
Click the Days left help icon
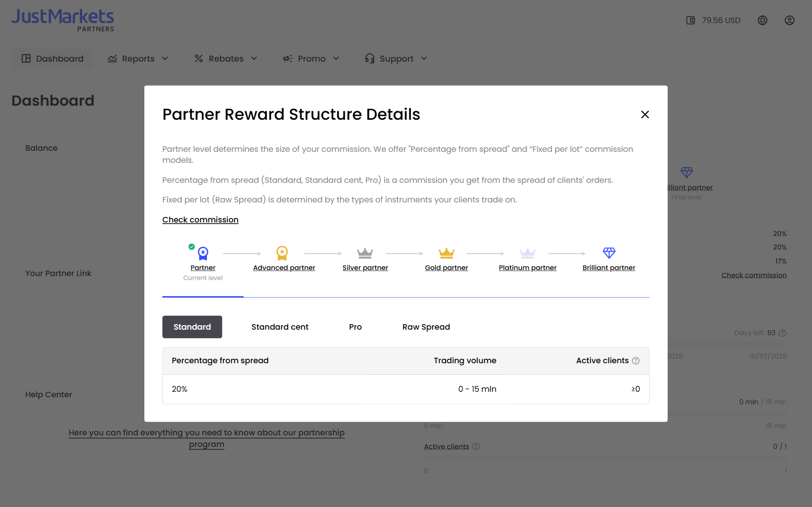(782, 333)
